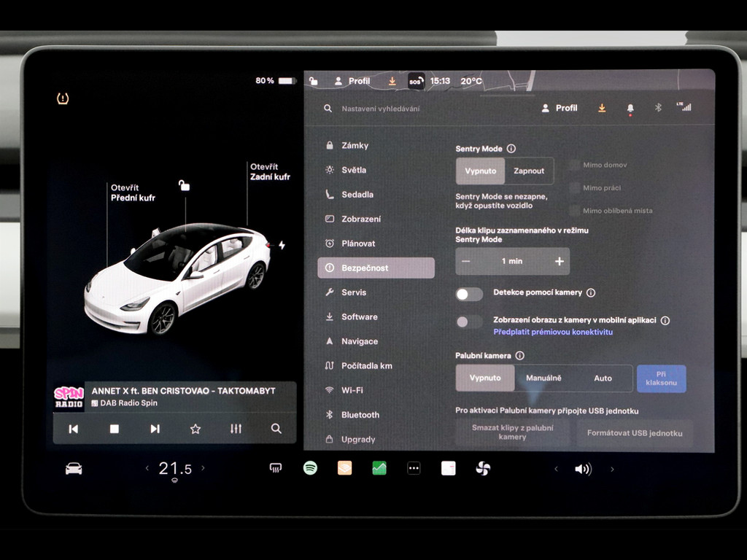Tap the tire pressure warning icon
The width and height of the screenshot is (747, 560).
tap(63, 98)
